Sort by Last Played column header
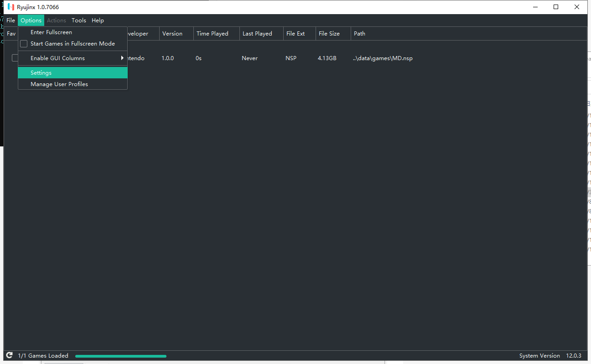Image resolution: width=591 pixels, height=364 pixels. pyautogui.click(x=257, y=34)
